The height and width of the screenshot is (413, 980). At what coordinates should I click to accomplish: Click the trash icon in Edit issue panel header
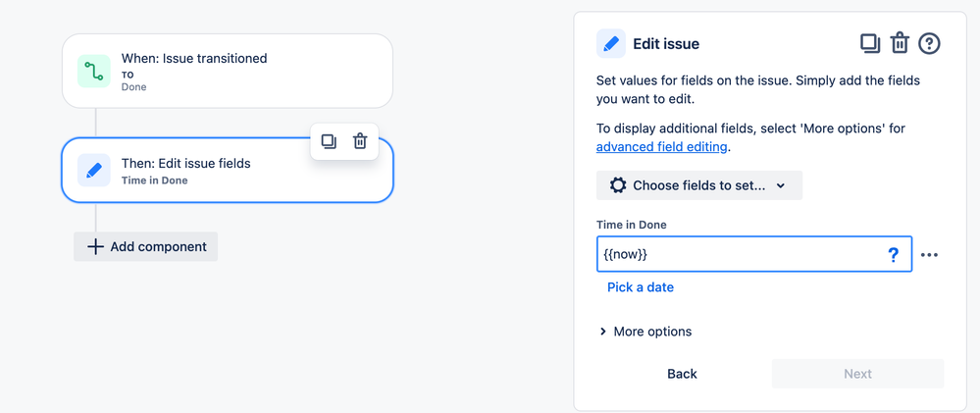click(900, 44)
